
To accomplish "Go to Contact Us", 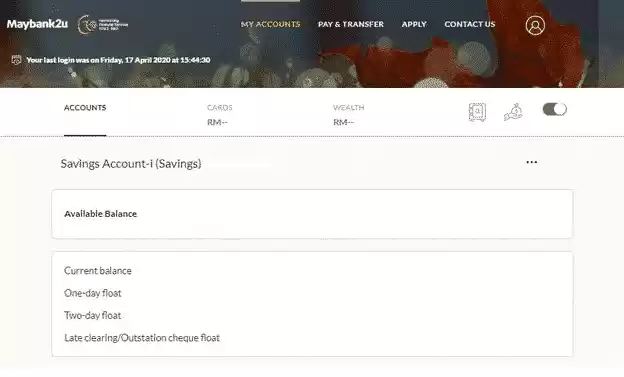I will tap(470, 24).
